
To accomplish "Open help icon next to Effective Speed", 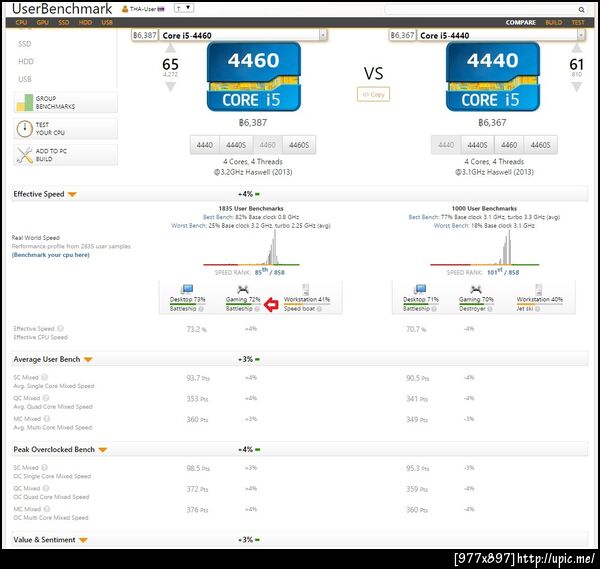I will tap(60, 328).
